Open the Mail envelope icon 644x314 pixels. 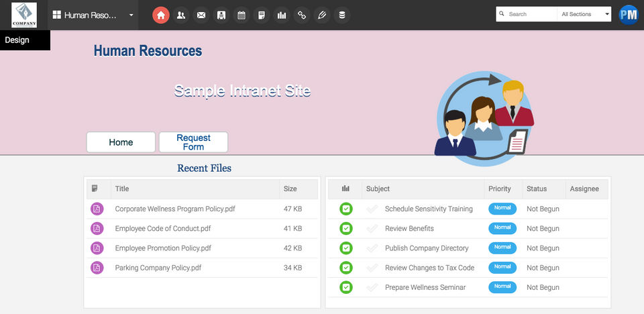tap(201, 15)
